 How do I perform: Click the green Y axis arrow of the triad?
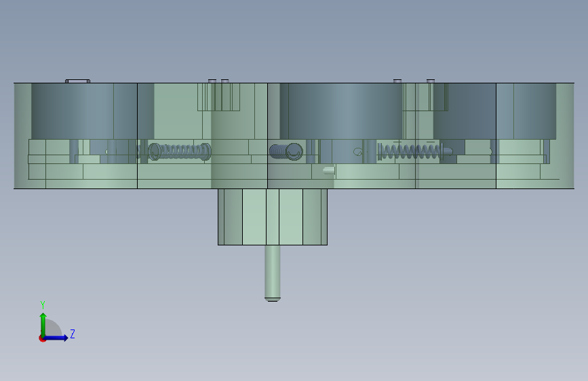(x=43, y=324)
